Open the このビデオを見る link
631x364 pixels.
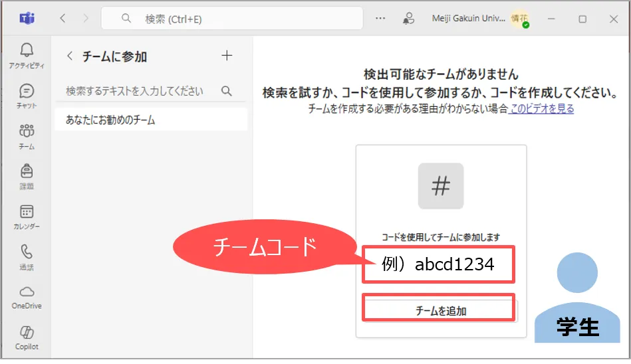[x=542, y=108]
